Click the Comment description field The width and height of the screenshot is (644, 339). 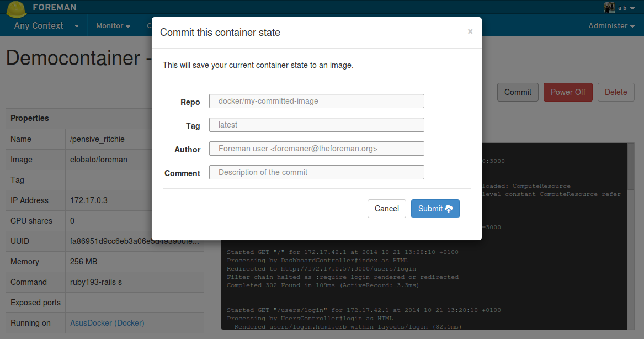click(316, 172)
